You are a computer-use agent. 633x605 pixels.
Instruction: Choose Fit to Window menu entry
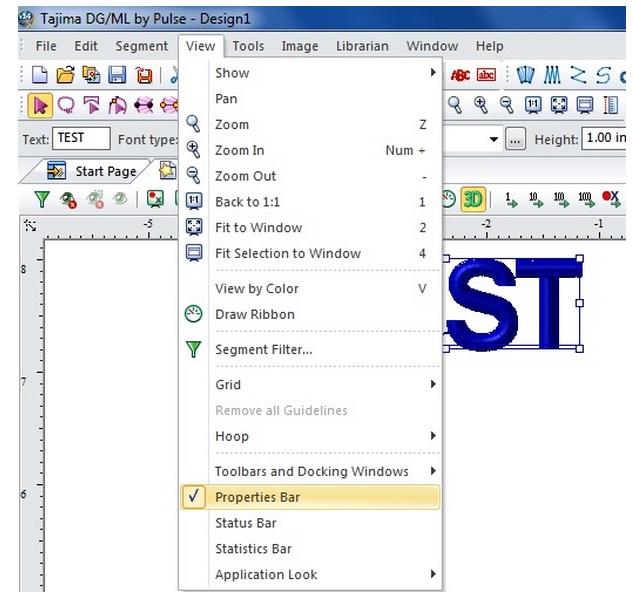click(310, 228)
